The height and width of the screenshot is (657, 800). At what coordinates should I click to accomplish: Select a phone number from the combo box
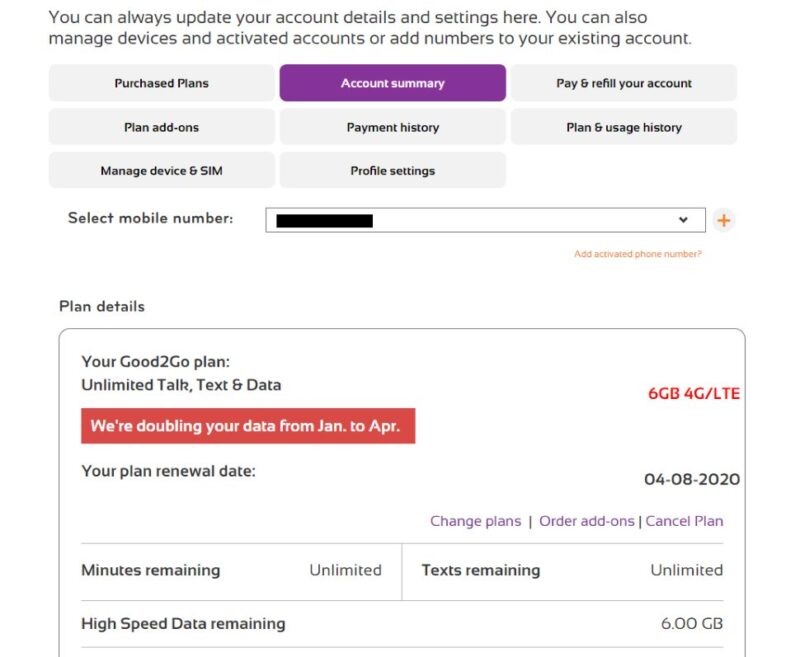pos(470,219)
